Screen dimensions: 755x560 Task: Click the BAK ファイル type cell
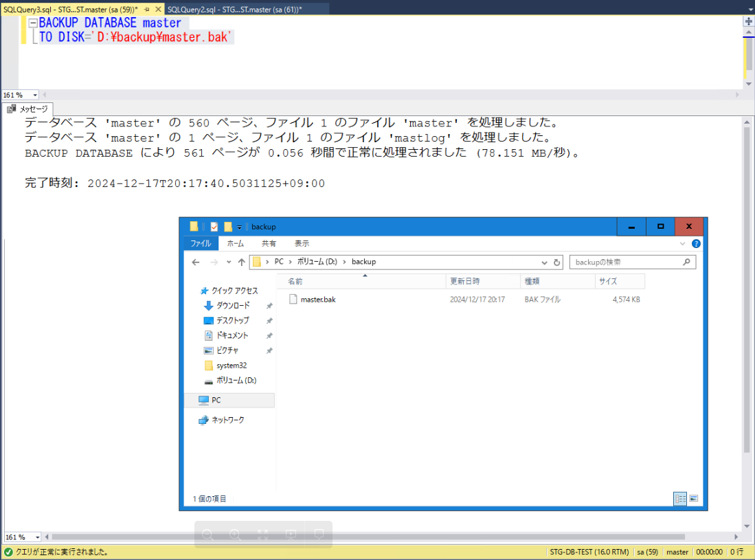pyautogui.click(x=542, y=300)
